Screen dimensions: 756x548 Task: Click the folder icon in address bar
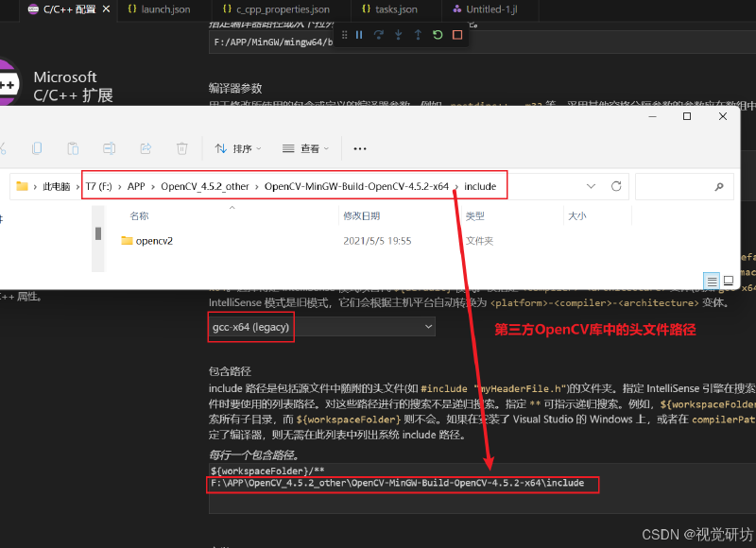(22, 186)
